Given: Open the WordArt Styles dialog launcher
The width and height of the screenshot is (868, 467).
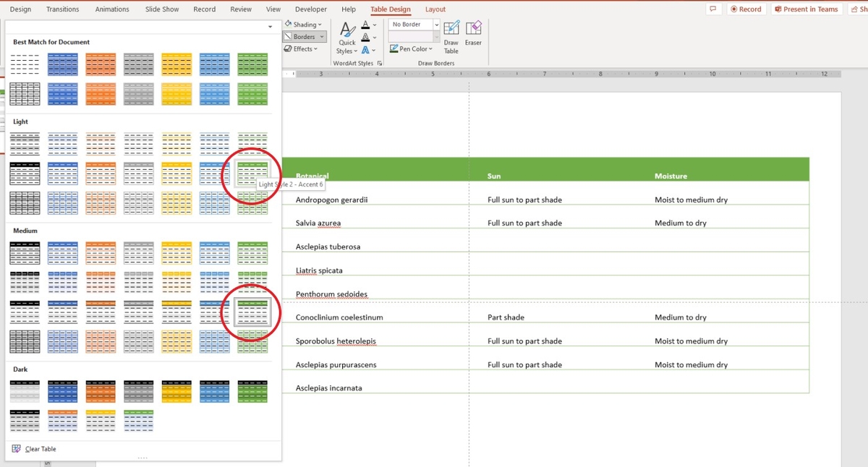Looking at the screenshot, I should coord(380,63).
